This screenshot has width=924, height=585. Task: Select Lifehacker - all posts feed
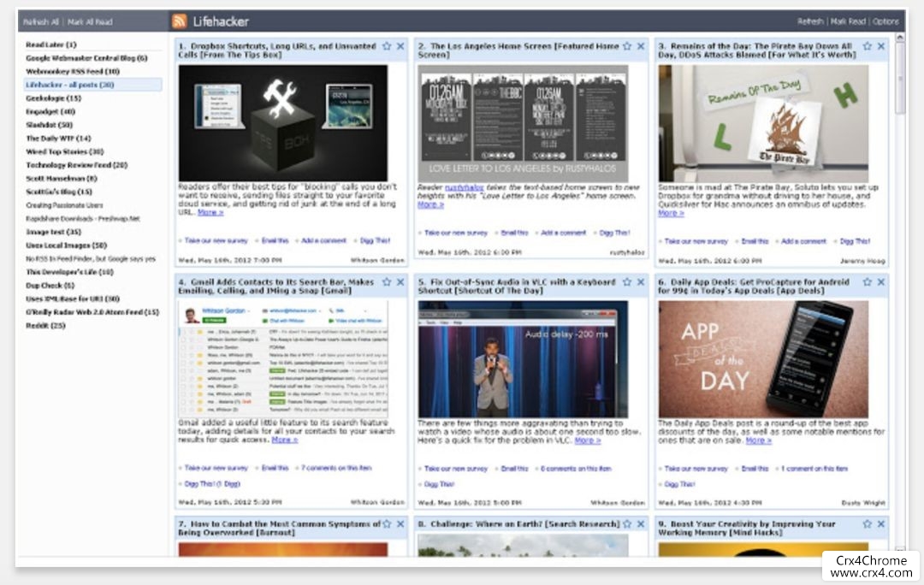(x=92, y=85)
